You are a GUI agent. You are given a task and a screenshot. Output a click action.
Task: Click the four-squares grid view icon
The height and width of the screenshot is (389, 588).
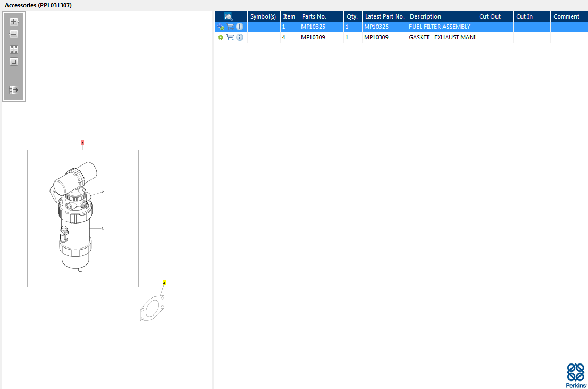coord(14,49)
